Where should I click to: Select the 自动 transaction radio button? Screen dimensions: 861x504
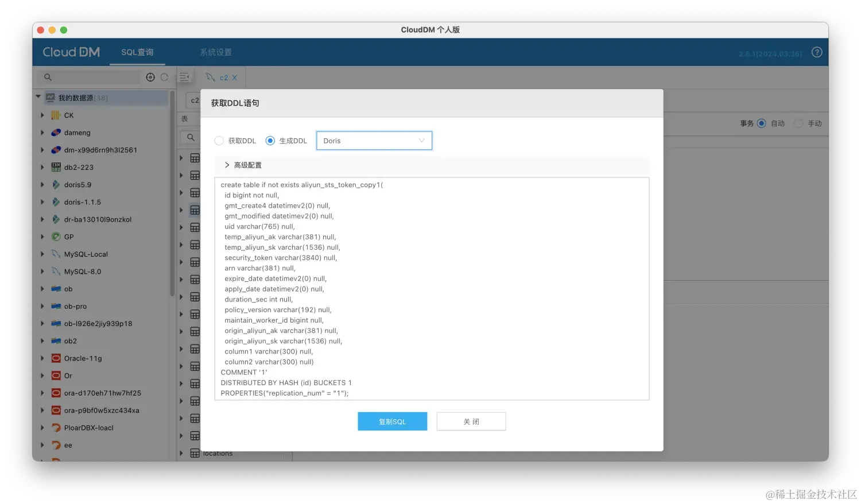[761, 123]
